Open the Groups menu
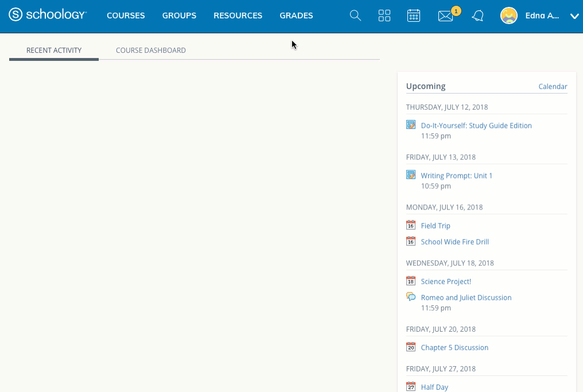Image resolution: width=583 pixels, height=392 pixels. point(179,16)
